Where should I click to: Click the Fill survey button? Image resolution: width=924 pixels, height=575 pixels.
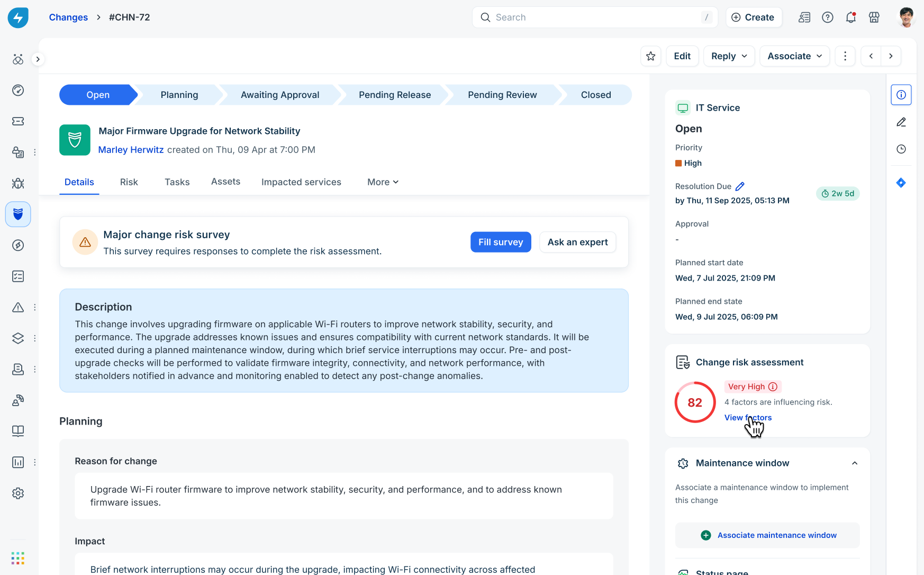click(501, 242)
